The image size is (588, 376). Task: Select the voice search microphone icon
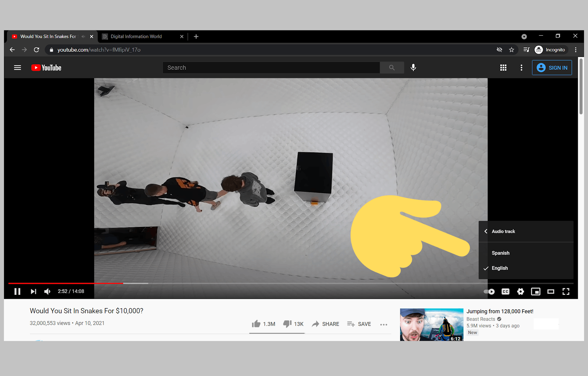413,68
